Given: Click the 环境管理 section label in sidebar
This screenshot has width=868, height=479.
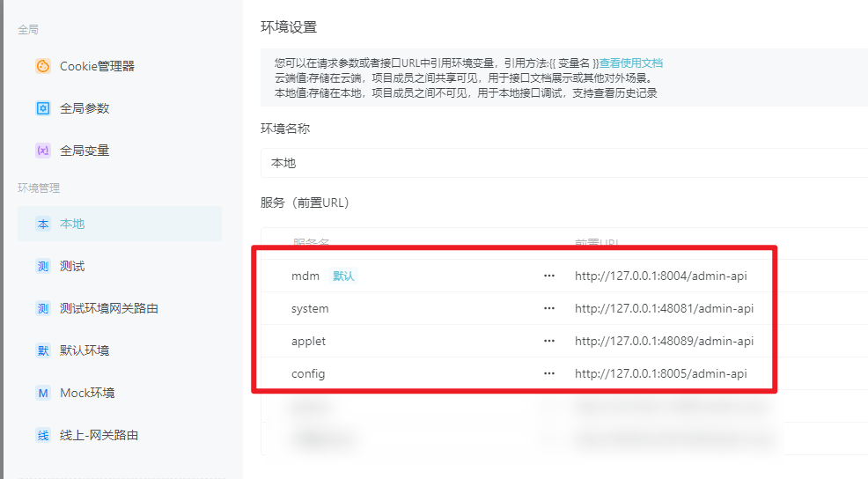Looking at the screenshot, I should pos(39,188).
